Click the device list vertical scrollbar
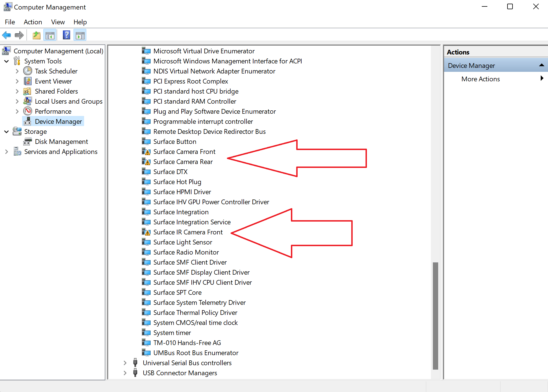The width and height of the screenshot is (548, 392). point(435,316)
